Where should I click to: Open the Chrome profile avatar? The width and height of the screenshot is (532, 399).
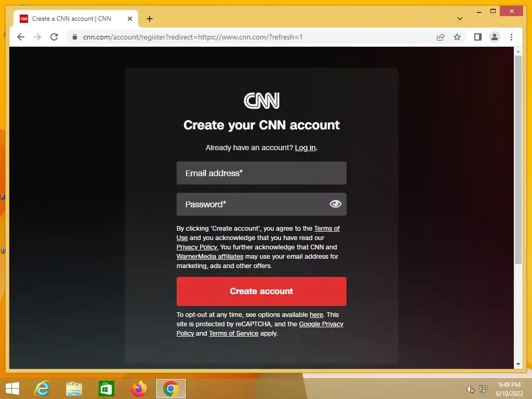(x=495, y=37)
